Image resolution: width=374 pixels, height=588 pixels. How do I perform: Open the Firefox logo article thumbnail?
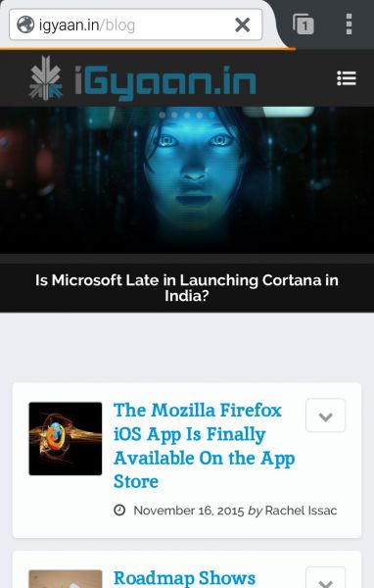pos(66,438)
